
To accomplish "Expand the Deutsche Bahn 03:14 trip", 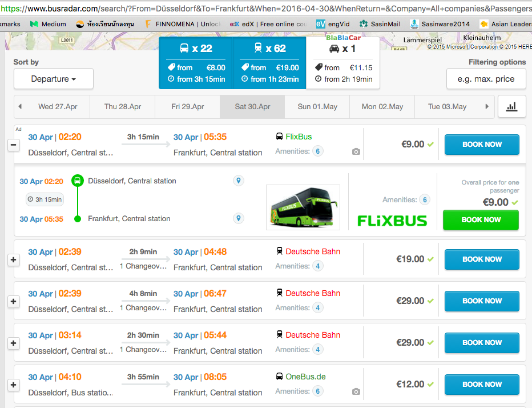I will click(x=14, y=343).
